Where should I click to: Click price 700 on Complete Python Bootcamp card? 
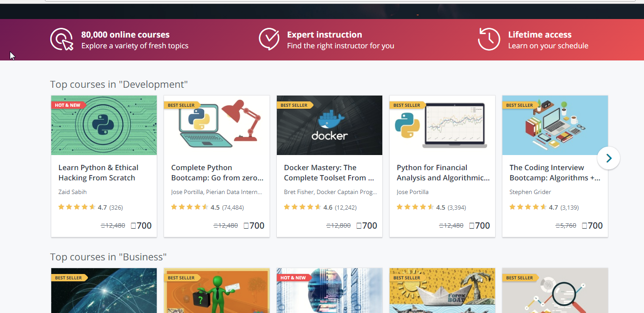(x=254, y=226)
